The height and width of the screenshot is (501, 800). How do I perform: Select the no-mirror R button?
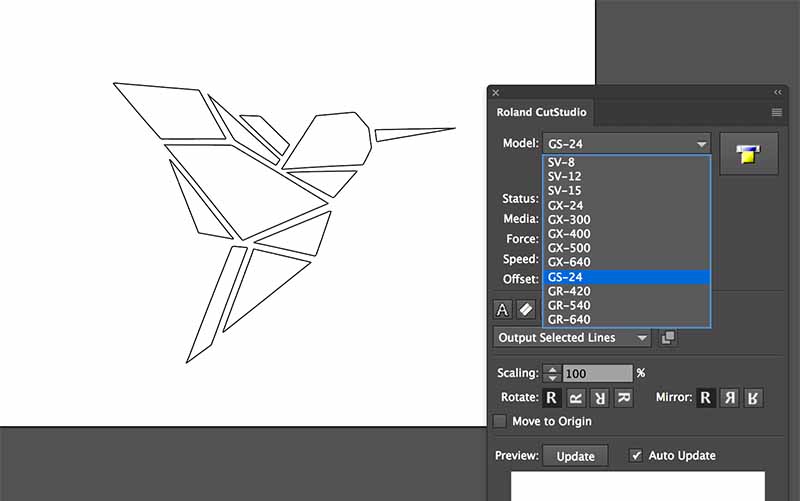click(x=706, y=397)
